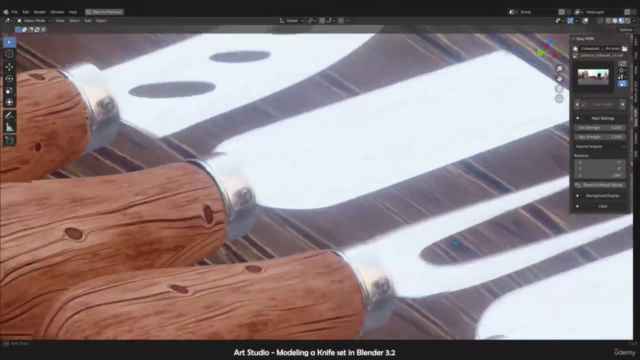
Task: Click the ViewLayer name field
Action: pos(604,12)
